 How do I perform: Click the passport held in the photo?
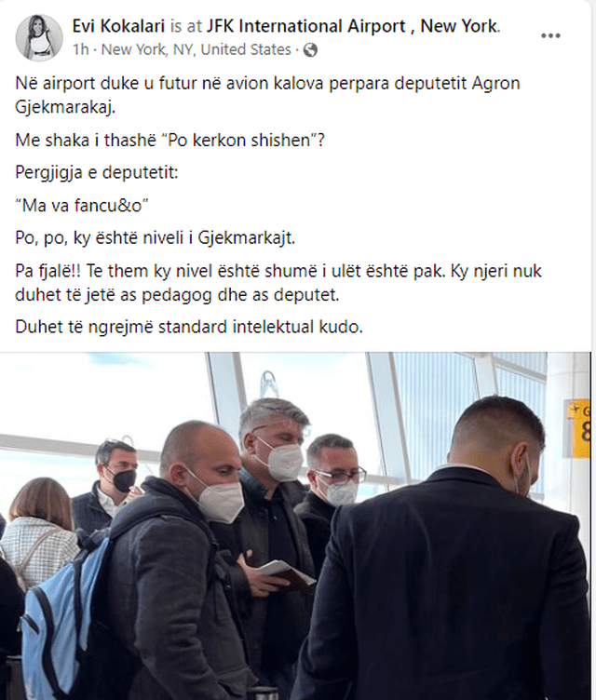[287, 573]
